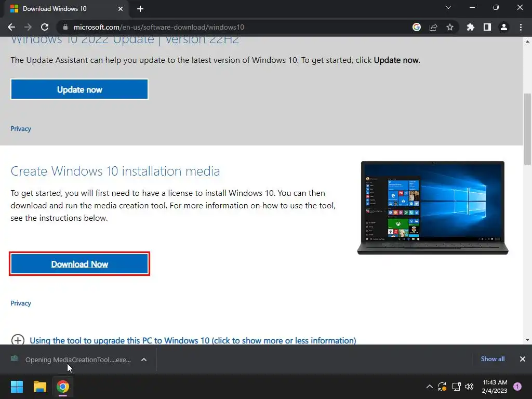The image size is (532, 399).
Task: Click the sync update tray icon
Action: point(442,387)
